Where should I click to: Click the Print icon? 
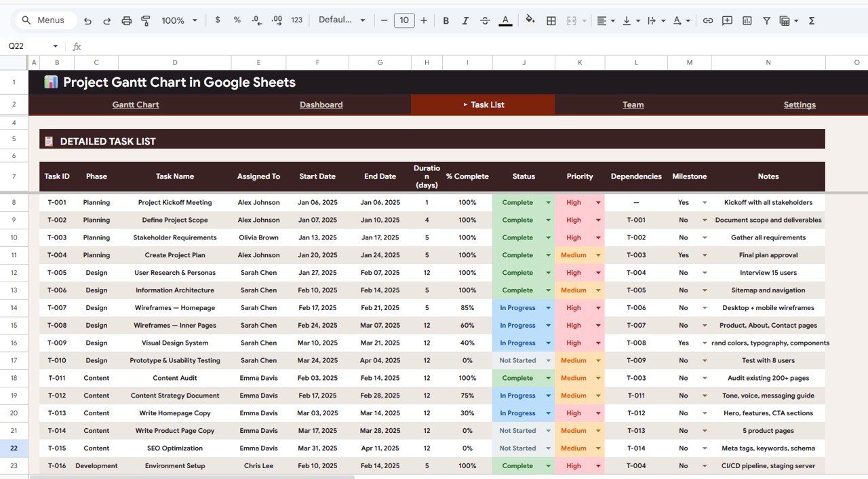(127, 20)
